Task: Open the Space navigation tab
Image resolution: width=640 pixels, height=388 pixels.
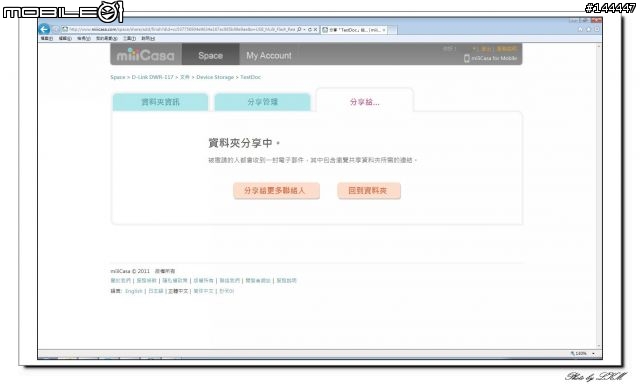Action: coord(211,55)
